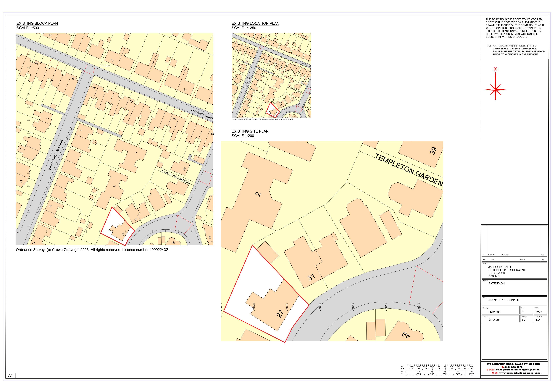Click the postcode KA9 1JA
555x392 pixels.
tap(494, 276)
